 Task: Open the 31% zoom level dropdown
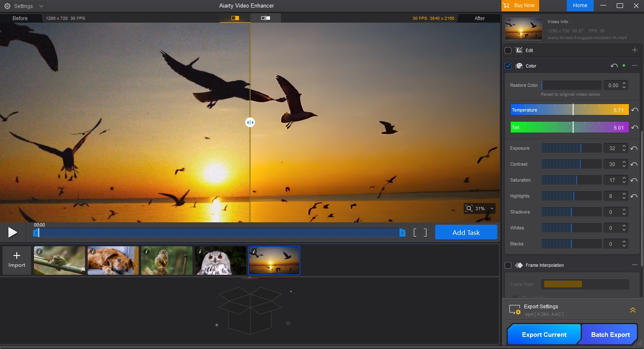(x=480, y=208)
